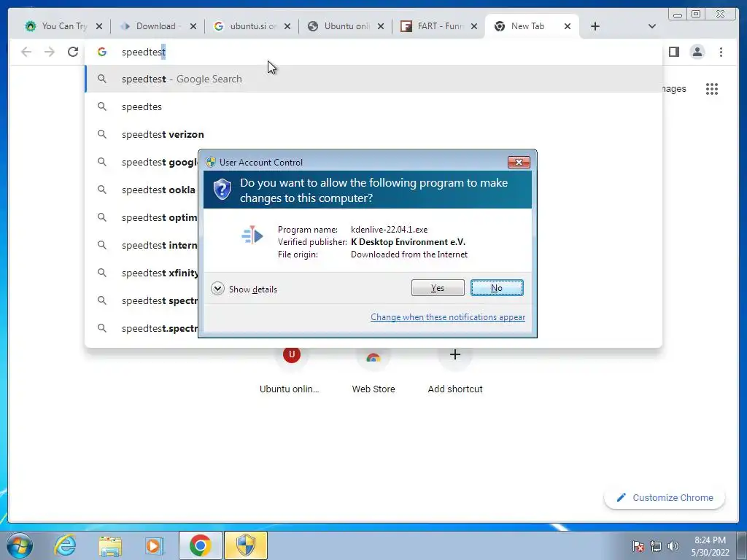Image resolution: width=747 pixels, height=560 pixels.
Task: Open Windows Media Player from taskbar
Action: (x=154, y=545)
